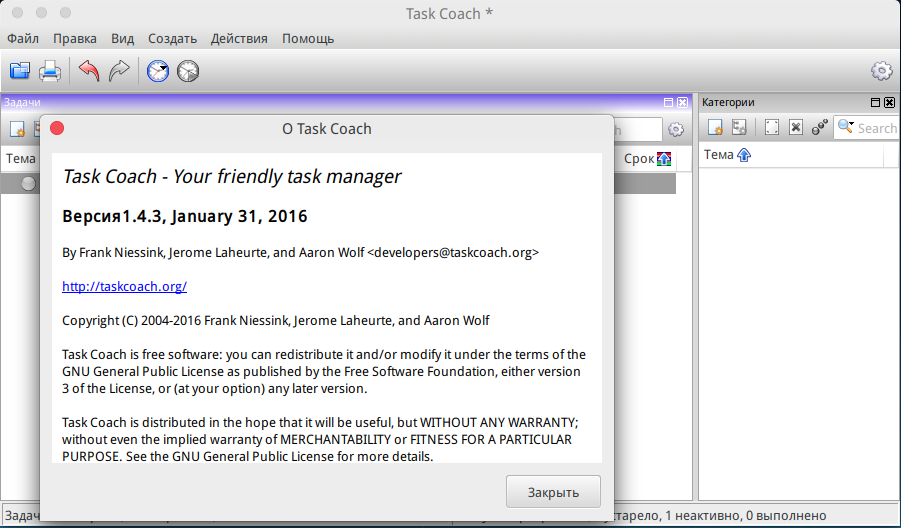901x528 pixels.
Task: Click the Закрыть button in About dialog
Action: point(553,492)
